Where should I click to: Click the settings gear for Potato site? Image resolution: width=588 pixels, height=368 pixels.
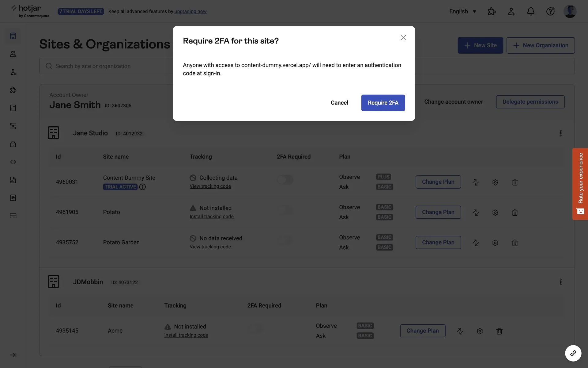pyautogui.click(x=495, y=213)
